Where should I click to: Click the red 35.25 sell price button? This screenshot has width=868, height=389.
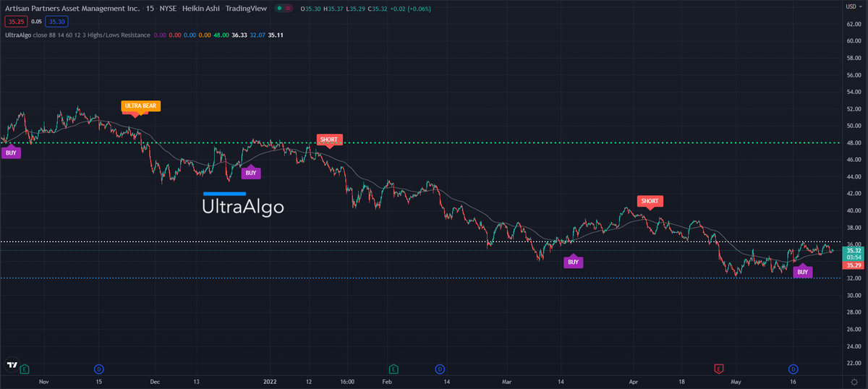pyautogui.click(x=14, y=22)
